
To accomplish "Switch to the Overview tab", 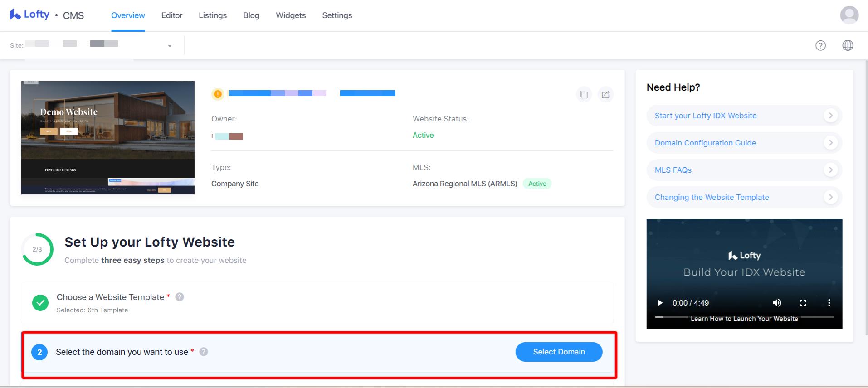I will [x=128, y=15].
